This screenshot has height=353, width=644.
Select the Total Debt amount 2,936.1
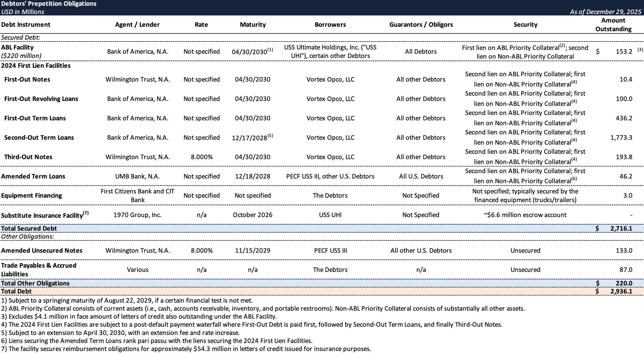(x=621, y=292)
